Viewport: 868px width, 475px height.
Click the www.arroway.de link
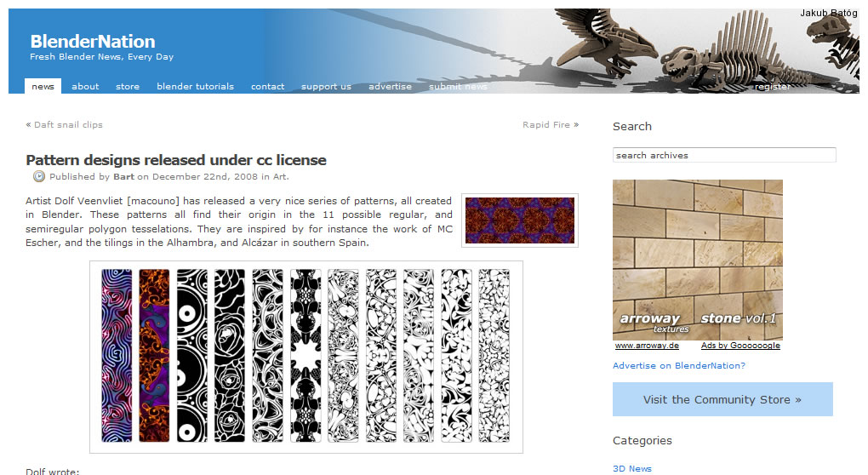pos(647,346)
